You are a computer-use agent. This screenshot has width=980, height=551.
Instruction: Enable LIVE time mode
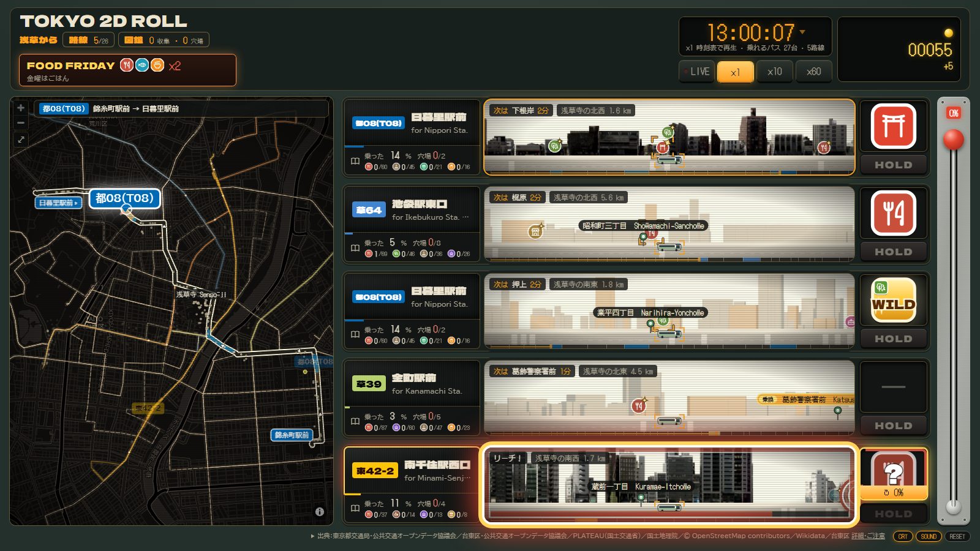coord(696,72)
